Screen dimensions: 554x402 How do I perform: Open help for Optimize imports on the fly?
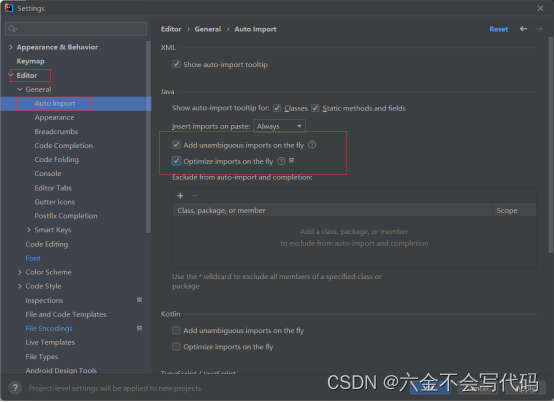point(281,161)
